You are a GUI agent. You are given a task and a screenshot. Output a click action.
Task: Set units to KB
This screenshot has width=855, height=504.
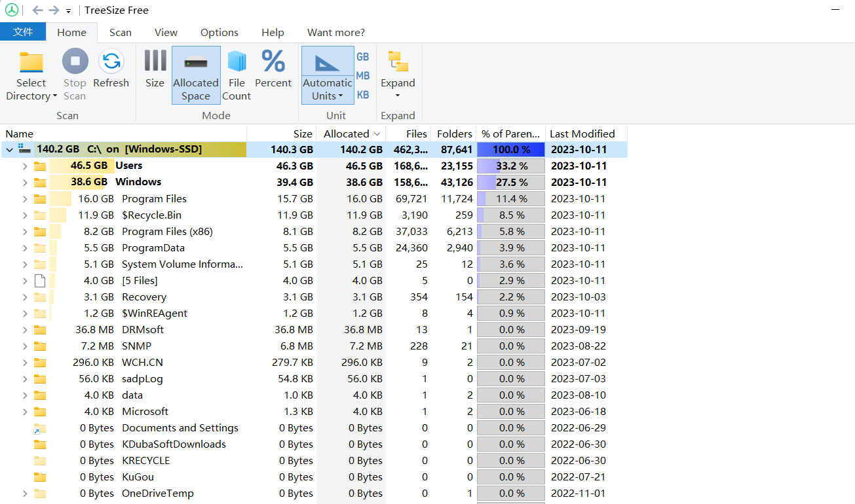tap(363, 95)
